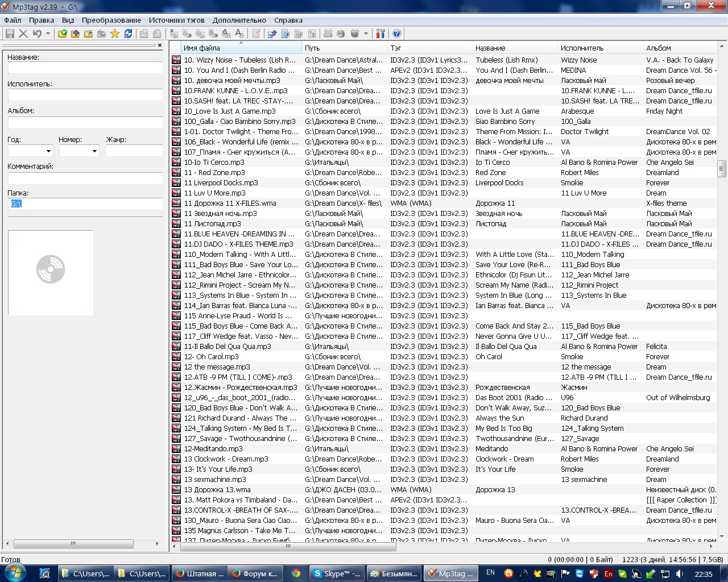Click the Название input field
Screen dimensions: 728x582
[85, 68]
